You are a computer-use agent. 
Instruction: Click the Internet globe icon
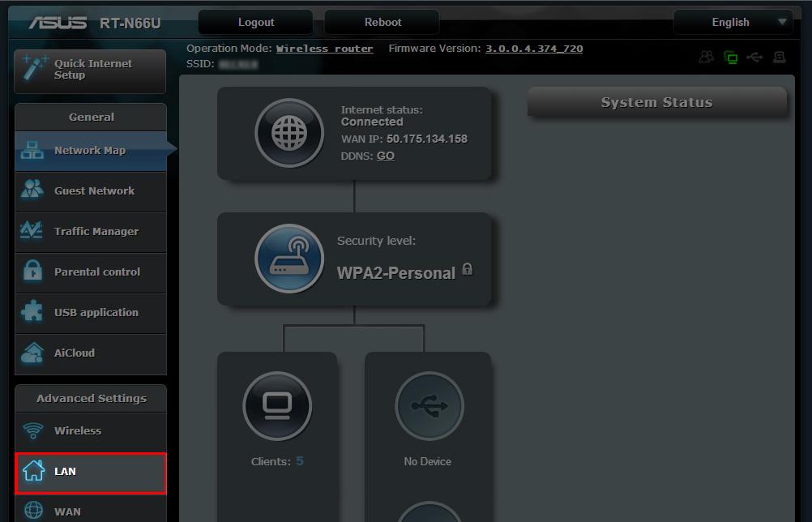coord(289,133)
